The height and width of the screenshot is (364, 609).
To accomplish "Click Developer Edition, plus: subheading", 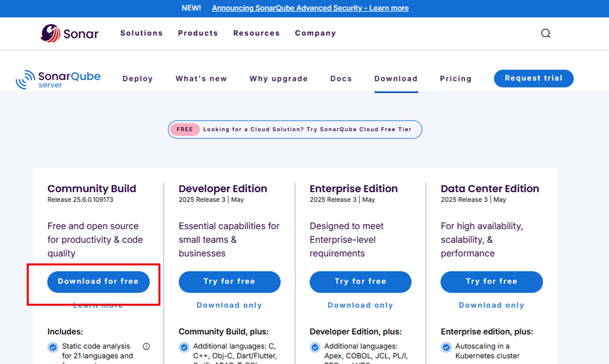I will 356,332.
